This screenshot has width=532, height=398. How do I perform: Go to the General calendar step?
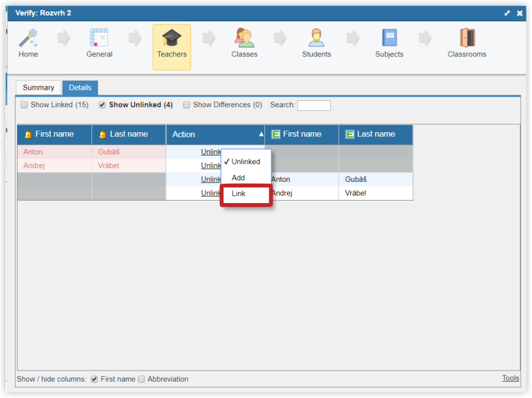coord(99,38)
